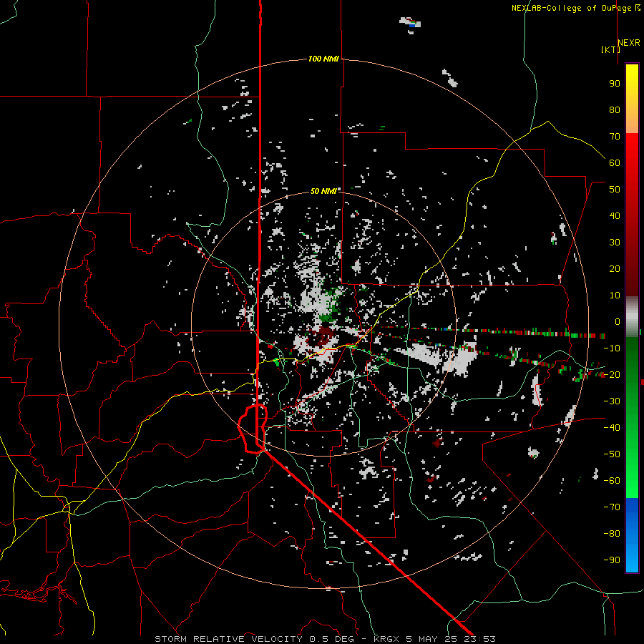Click the bold red lake outline on the map
Viewport: 644px width, 644px height.
[253, 429]
